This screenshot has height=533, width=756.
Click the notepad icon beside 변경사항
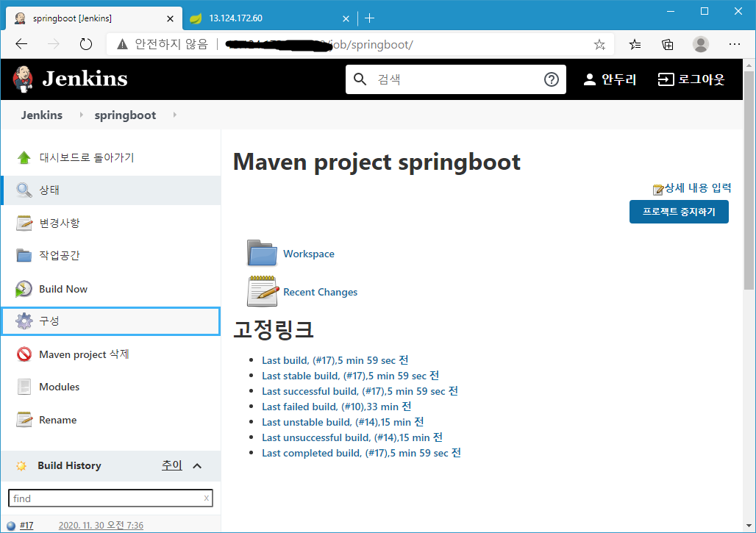(24, 223)
